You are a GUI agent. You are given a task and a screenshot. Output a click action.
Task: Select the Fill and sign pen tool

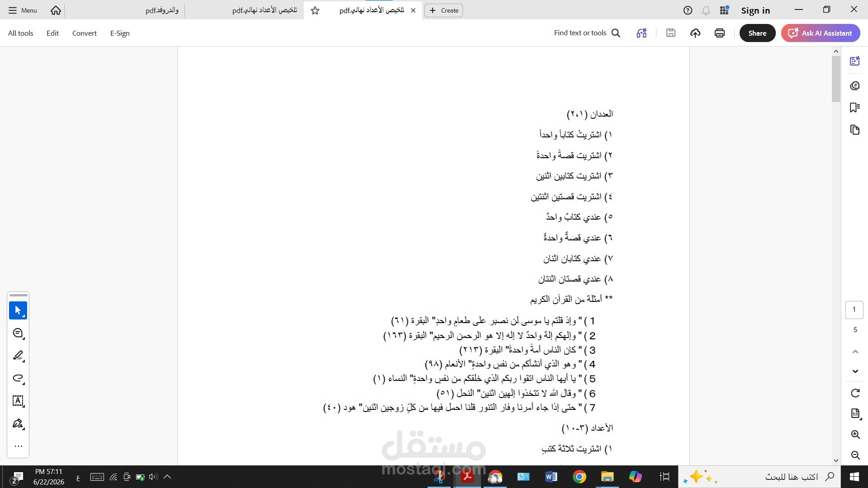[18, 423]
